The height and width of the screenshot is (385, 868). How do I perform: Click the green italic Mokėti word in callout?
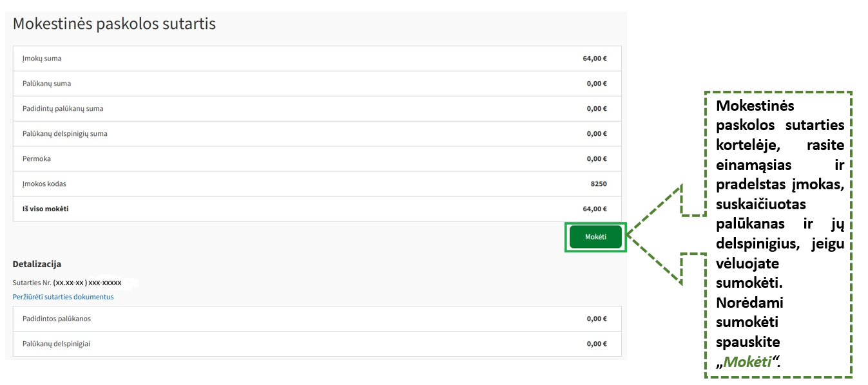[746, 361]
